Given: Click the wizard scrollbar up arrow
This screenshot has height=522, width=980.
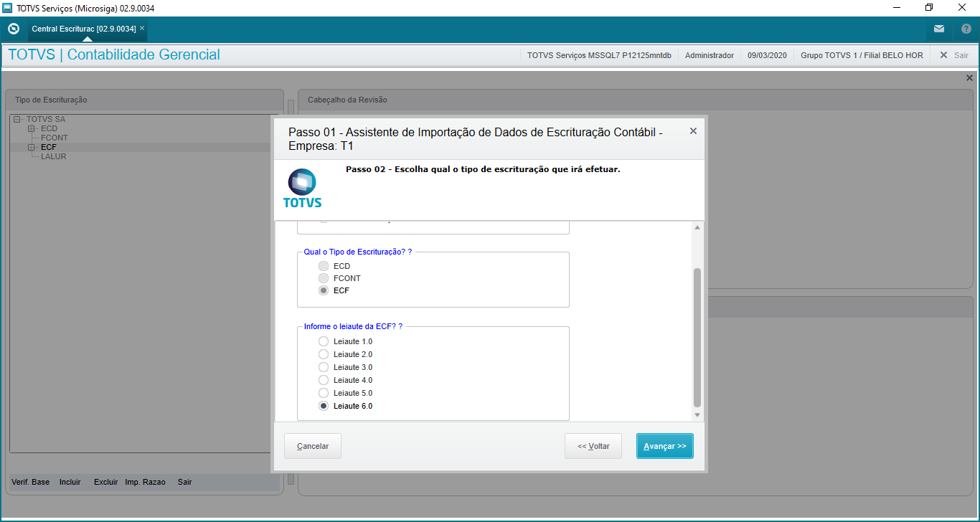Looking at the screenshot, I should 697,227.
